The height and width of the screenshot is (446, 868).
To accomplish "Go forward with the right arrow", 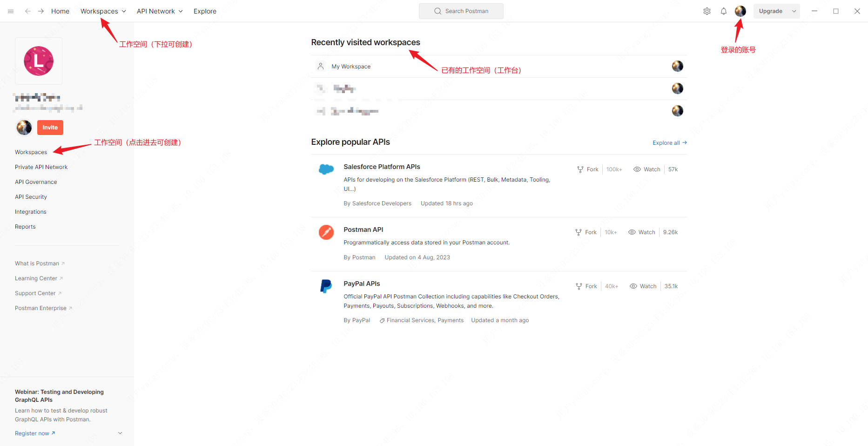I will tap(41, 11).
